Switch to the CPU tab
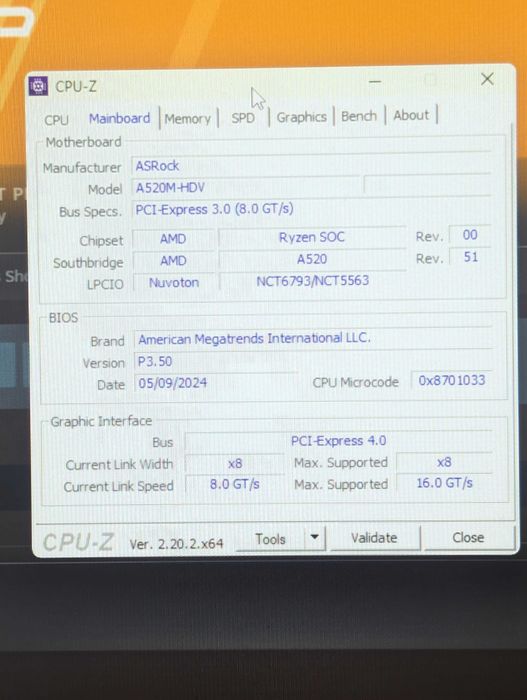Image resolution: width=527 pixels, height=700 pixels. [56, 120]
